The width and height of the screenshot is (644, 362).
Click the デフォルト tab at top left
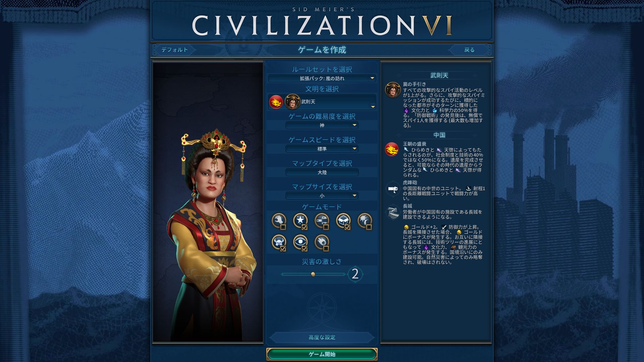coord(174,50)
